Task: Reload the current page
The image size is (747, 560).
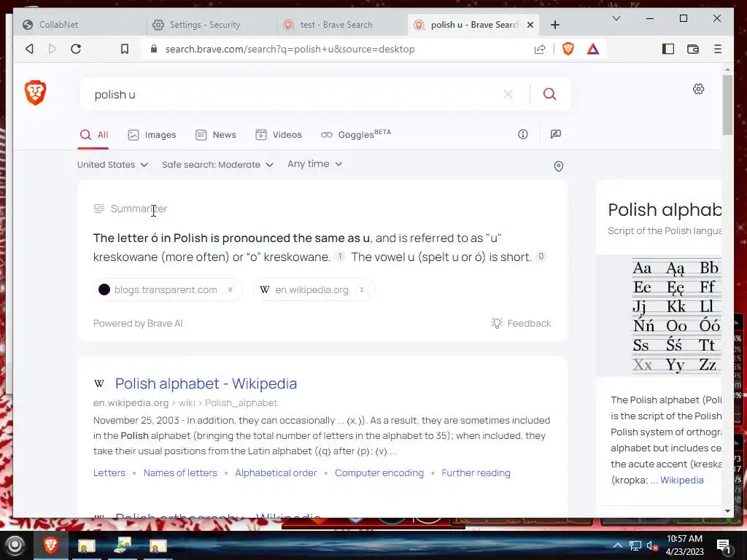Action: (x=76, y=49)
